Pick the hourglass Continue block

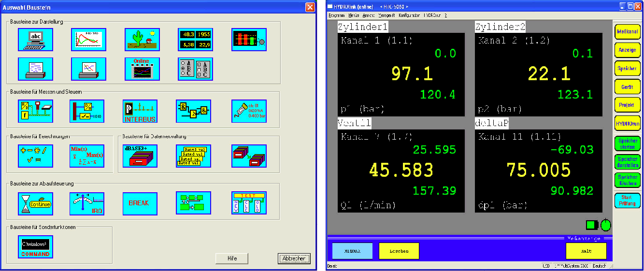coord(35,203)
